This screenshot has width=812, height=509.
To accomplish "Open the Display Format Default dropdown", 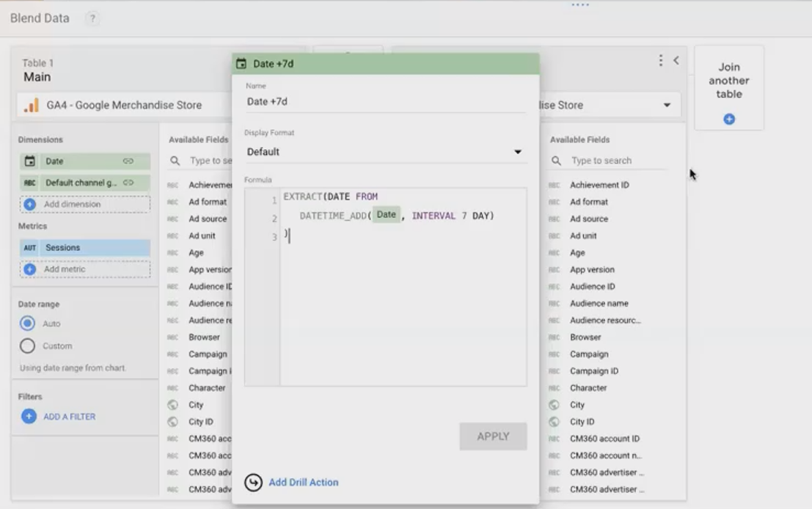I will [x=385, y=152].
